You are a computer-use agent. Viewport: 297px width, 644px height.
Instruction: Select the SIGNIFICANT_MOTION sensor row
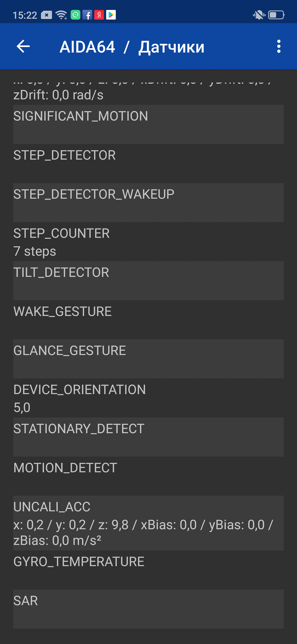[148, 124]
